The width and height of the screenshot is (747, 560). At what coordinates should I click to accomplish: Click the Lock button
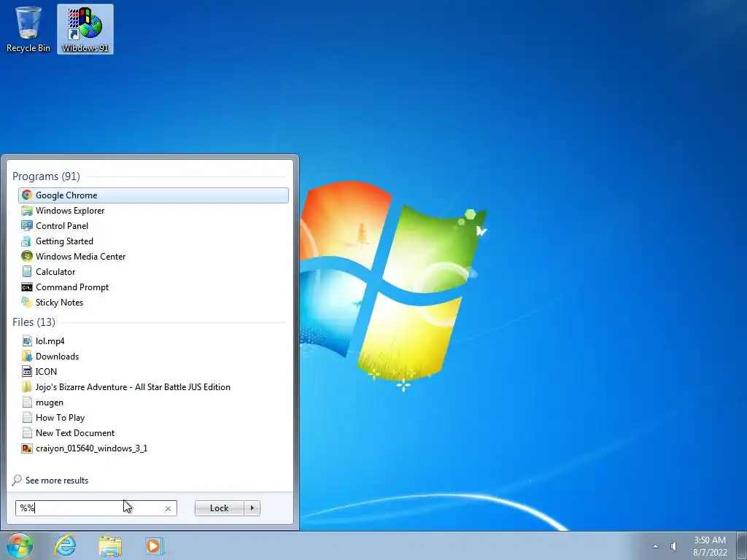tap(219, 508)
